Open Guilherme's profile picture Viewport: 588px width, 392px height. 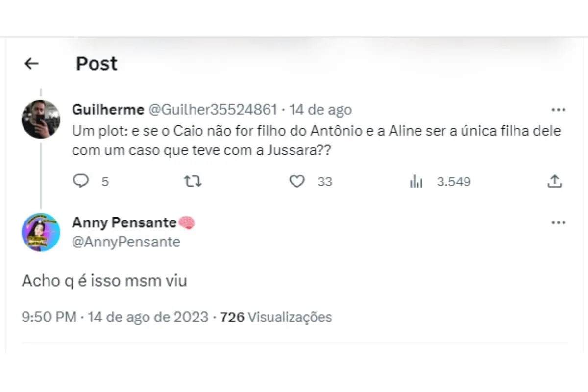tap(41, 119)
